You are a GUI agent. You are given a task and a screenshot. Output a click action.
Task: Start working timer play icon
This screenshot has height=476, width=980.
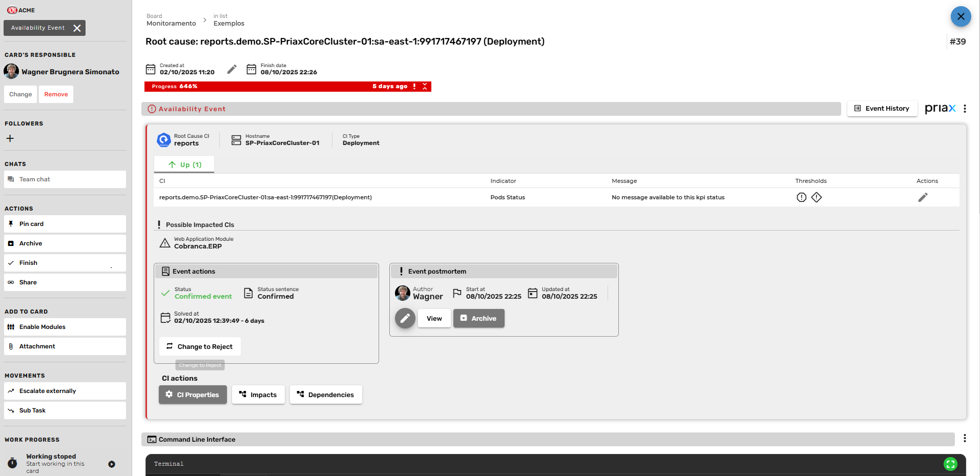pos(112,464)
